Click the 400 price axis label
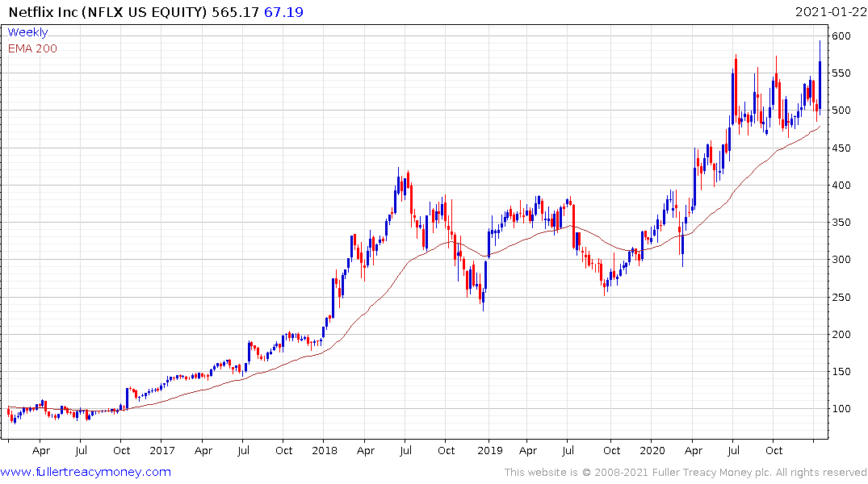The width and height of the screenshot is (868, 484). click(841, 186)
